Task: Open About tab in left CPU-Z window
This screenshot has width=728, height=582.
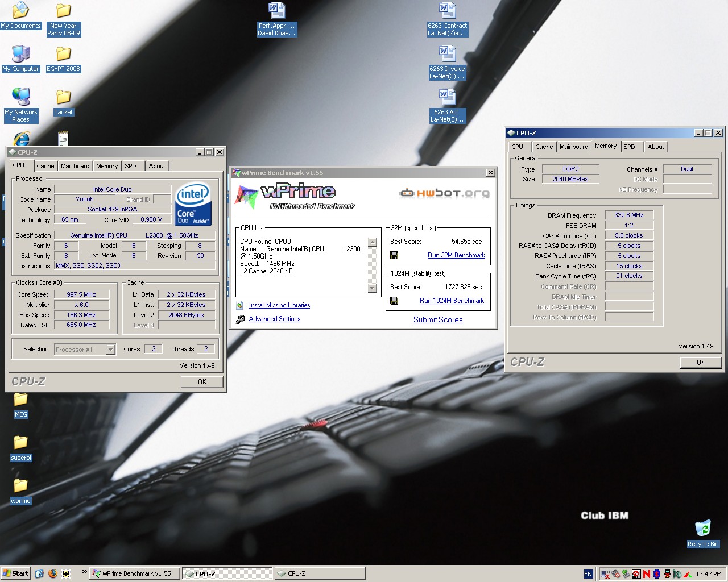Action: [157, 166]
